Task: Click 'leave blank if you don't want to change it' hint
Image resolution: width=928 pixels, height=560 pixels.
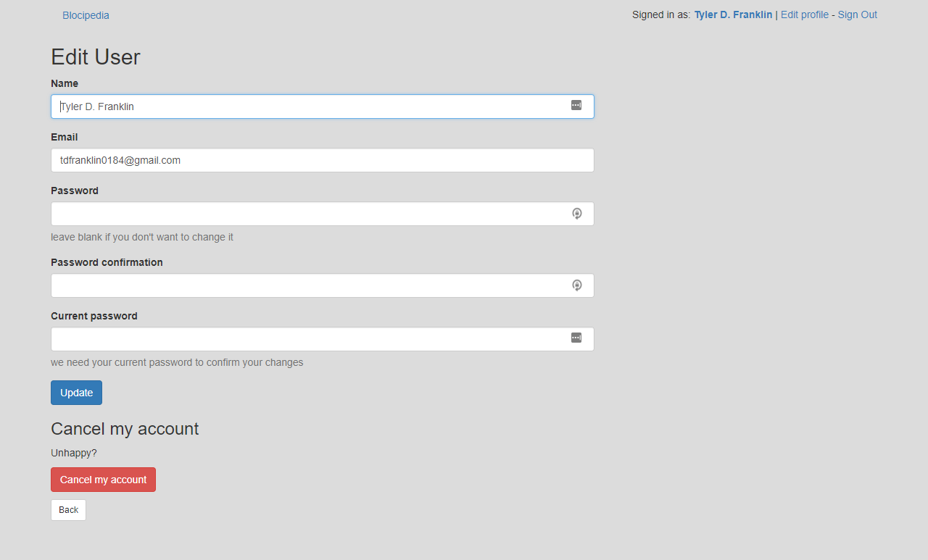Action: (x=142, y=237)
